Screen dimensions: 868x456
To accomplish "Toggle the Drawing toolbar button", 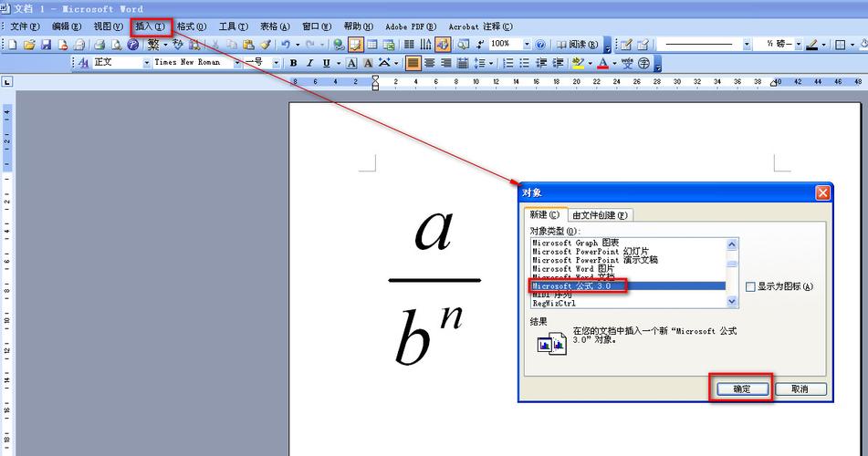I will coord(443,45).
